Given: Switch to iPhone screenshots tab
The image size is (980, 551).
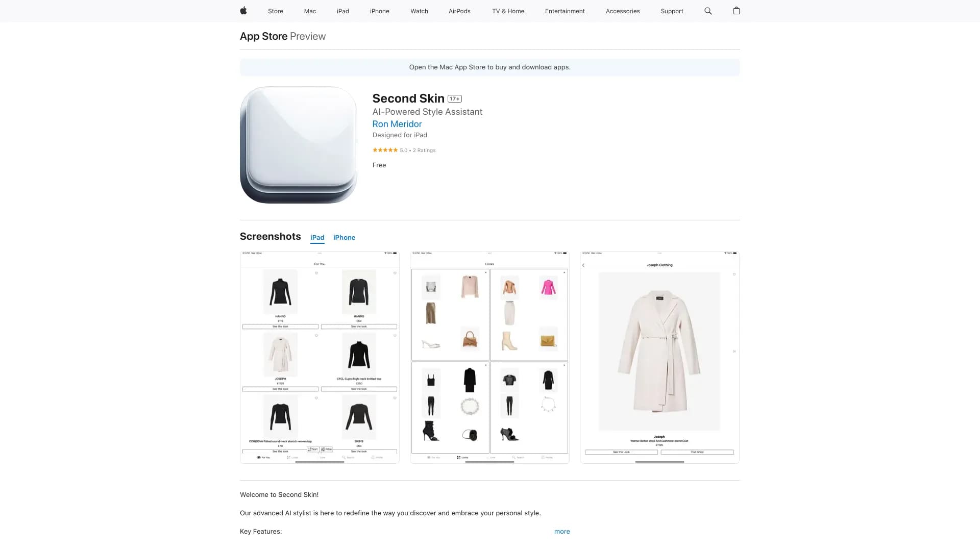Looking at the screenshot, I should [344, 238].
